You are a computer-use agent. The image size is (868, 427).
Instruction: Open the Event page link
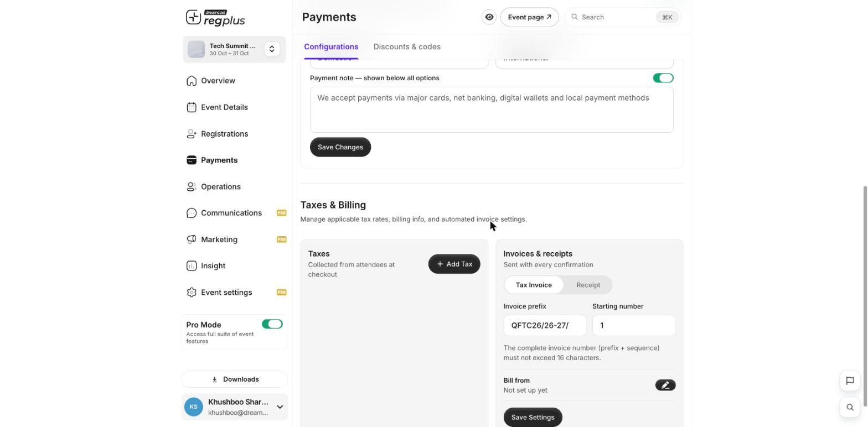(x=529, y=17)
